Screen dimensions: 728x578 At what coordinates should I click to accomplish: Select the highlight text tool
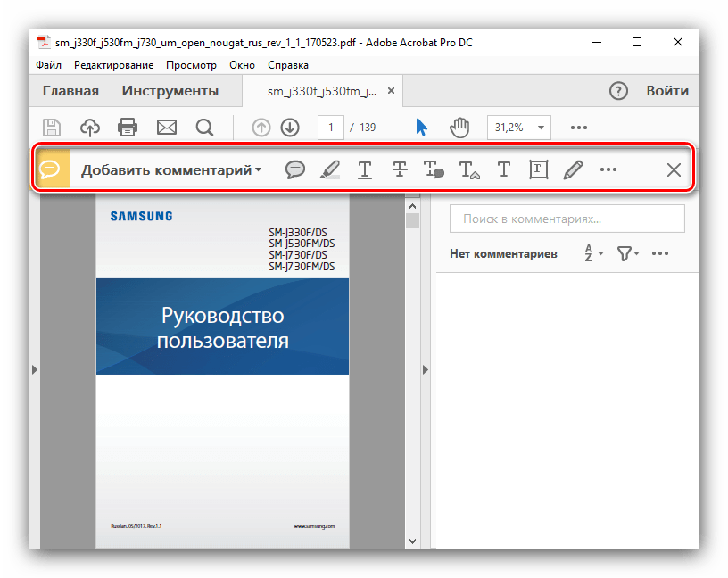[x=330, y=169]
